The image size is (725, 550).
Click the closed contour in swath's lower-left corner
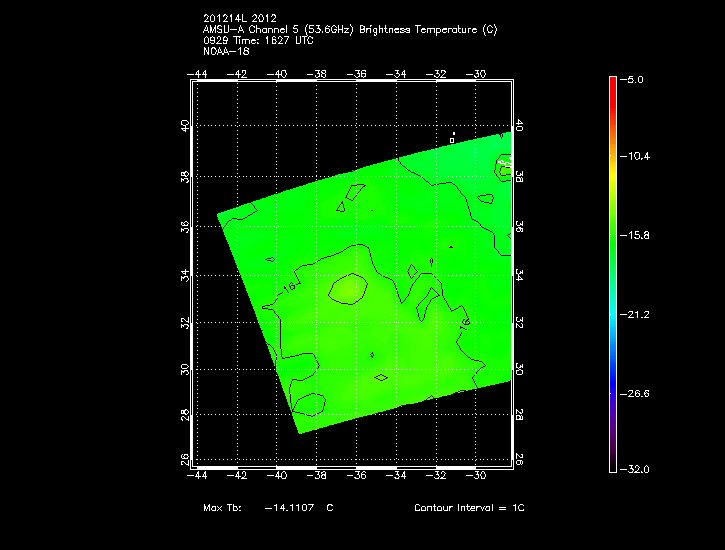click(309, 404)
